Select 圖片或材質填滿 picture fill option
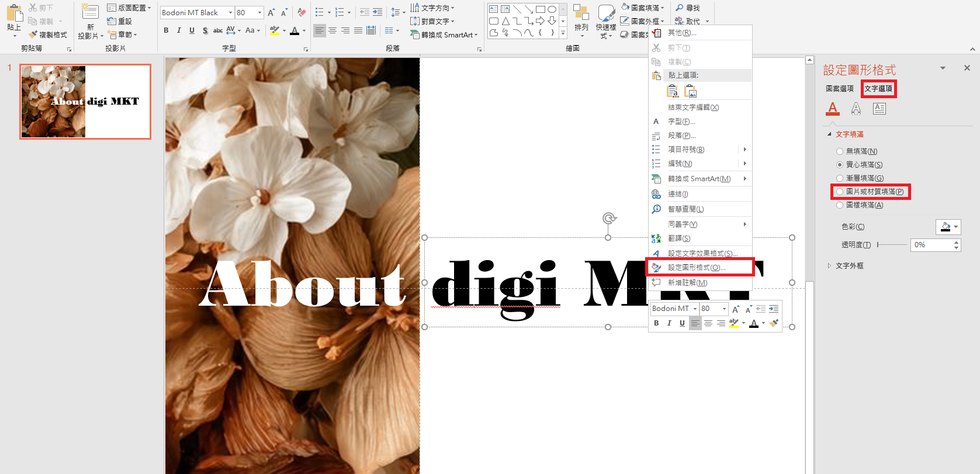This screenshot has height=474, width=980. [840, 192]
